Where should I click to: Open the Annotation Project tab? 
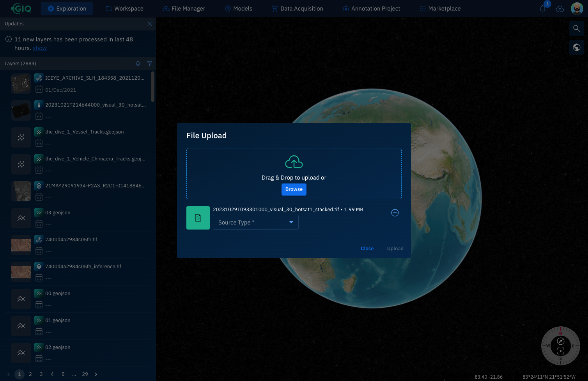click(x=371, y=9)
